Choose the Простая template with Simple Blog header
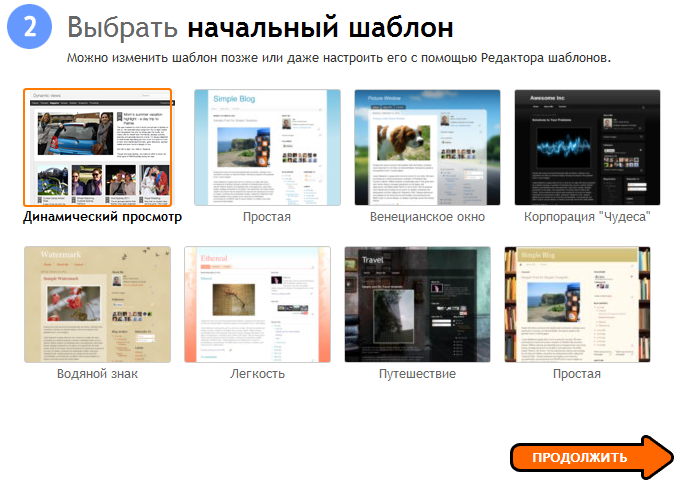The height and width of the screenshot is (496, 686). [x=267, y=147]
